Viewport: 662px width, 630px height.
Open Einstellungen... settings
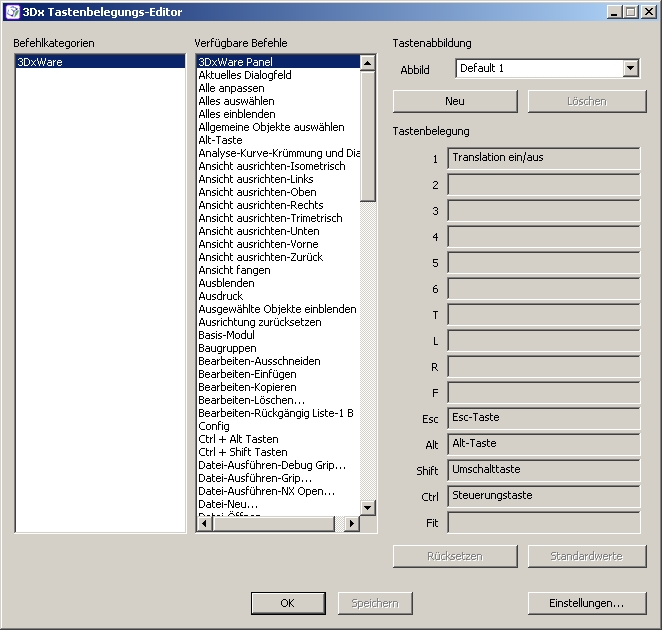(587, 603)
